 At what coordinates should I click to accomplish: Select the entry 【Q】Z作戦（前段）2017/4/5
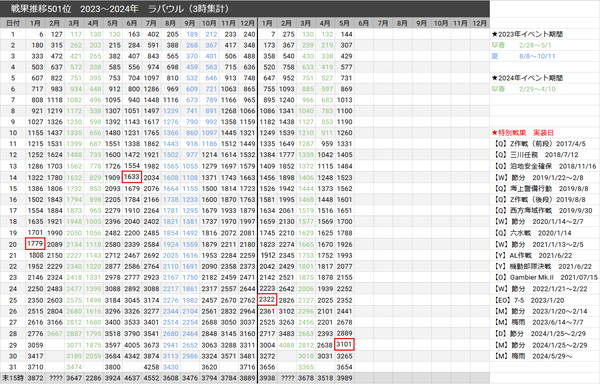click(540, 144)
